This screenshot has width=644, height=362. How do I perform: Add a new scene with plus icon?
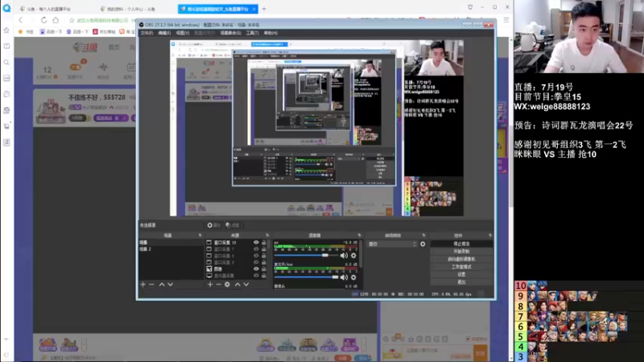tap(143, 285)
